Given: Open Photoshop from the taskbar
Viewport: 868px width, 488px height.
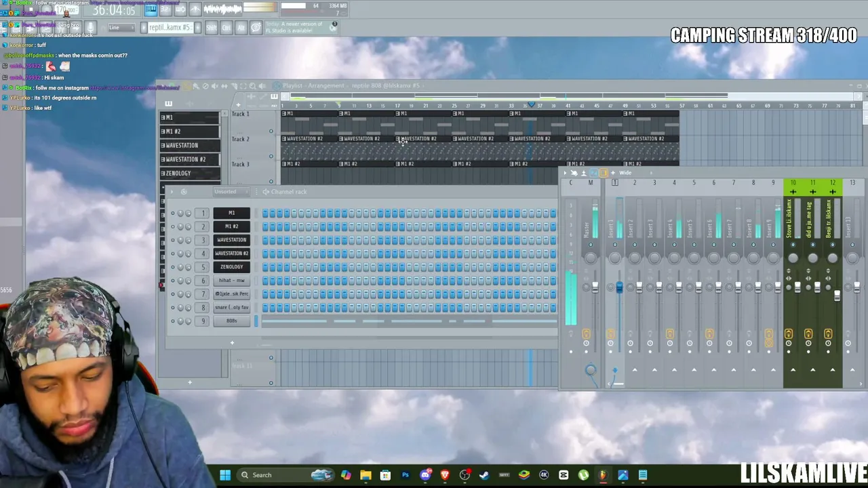Looking at the screenshot, I should [406, 475].
